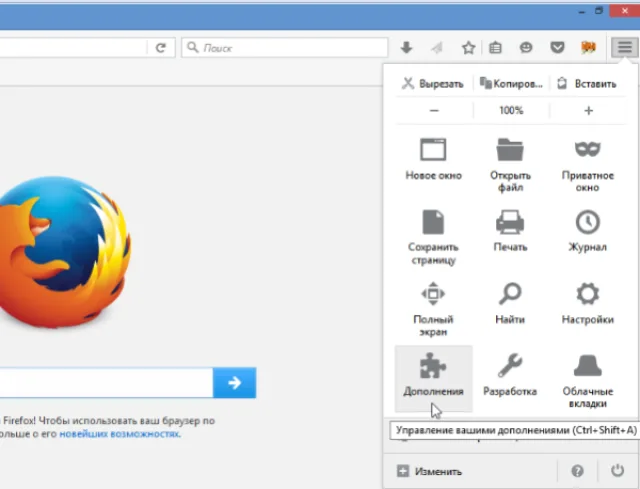Click the greyed-out send tab arrow icon
This screenshot has width=640, height=489.
pyautogui.click(x=437, y=48)
